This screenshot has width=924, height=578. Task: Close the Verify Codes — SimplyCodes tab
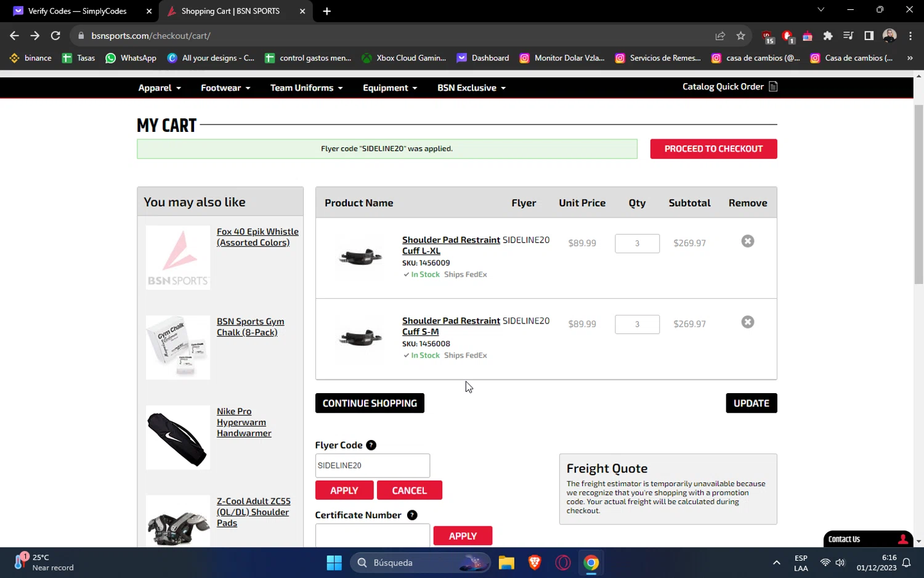pos(148,11)
